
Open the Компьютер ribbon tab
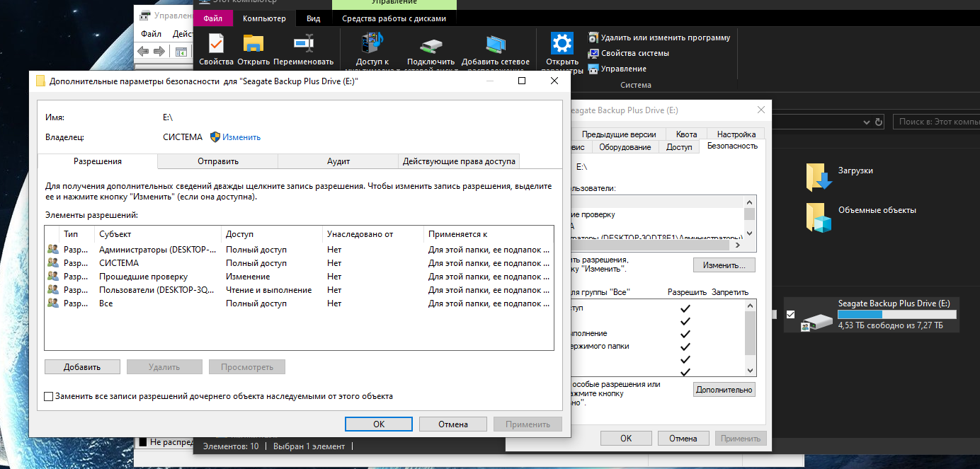265,18
